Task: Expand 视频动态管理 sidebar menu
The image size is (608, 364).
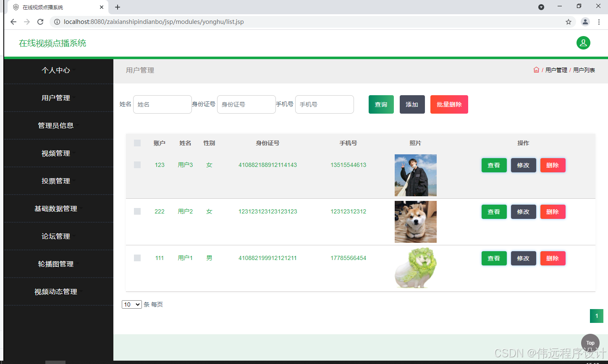Action: (x=58, y=292)
